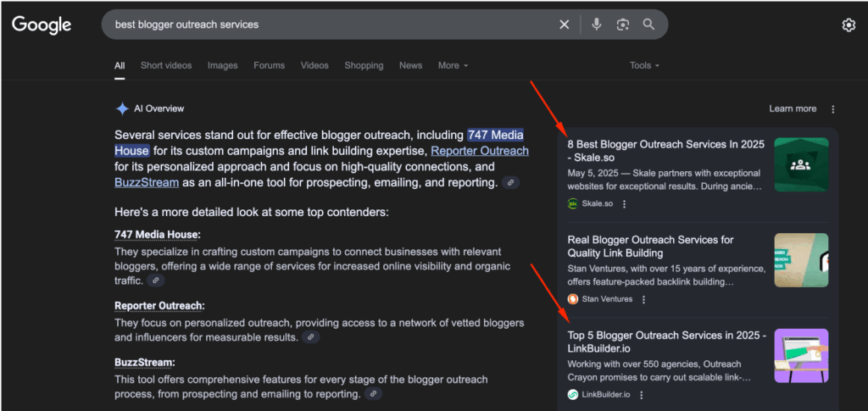The image size is (868, 411).
Task: Click Stan Ventures result thumbnail
Action: [x=801, y=260]
